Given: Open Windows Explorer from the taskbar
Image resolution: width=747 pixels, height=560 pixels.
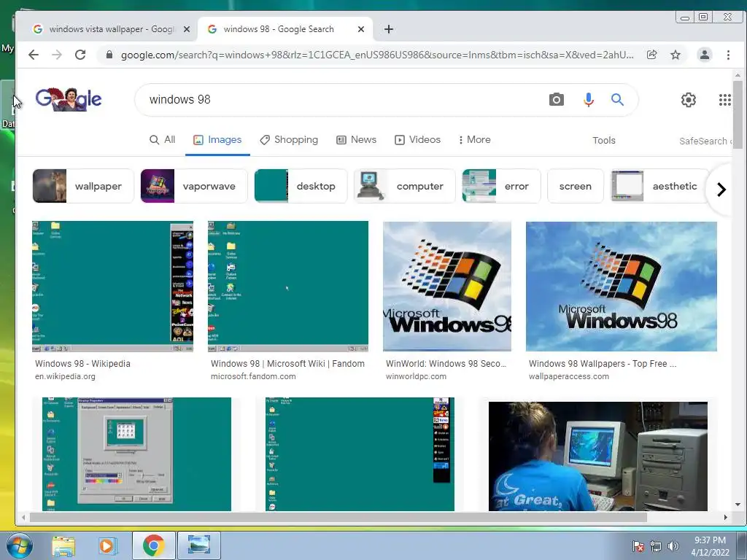Looking at the screenshot, I should [x=63, y=545].
